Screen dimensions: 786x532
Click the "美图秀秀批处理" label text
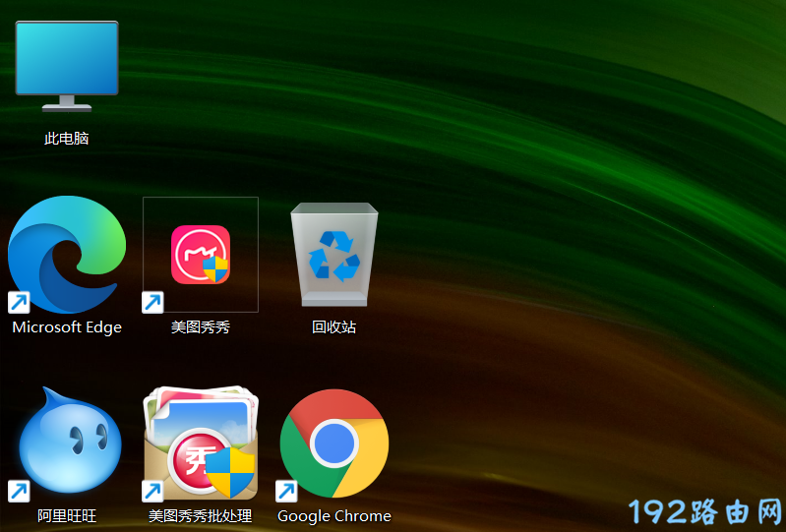[201, 516]
